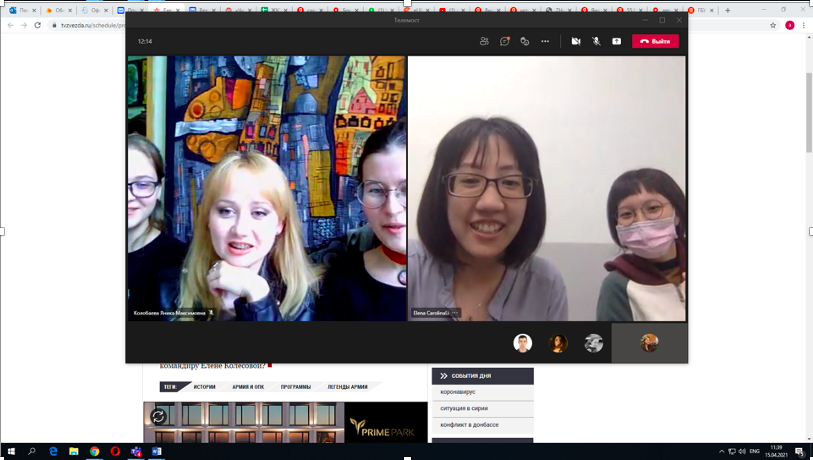
Task: Open the Windows Start menu
Action: [x=10, y=452]
